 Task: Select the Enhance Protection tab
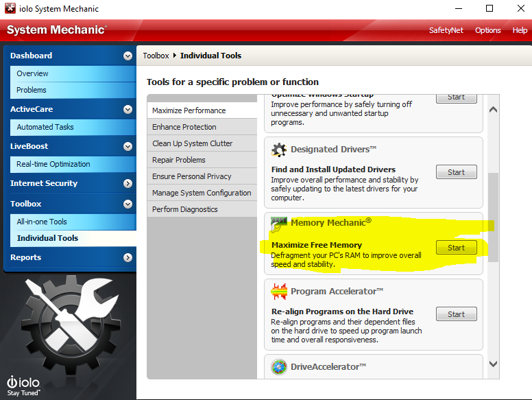click(x=184, y=127)
